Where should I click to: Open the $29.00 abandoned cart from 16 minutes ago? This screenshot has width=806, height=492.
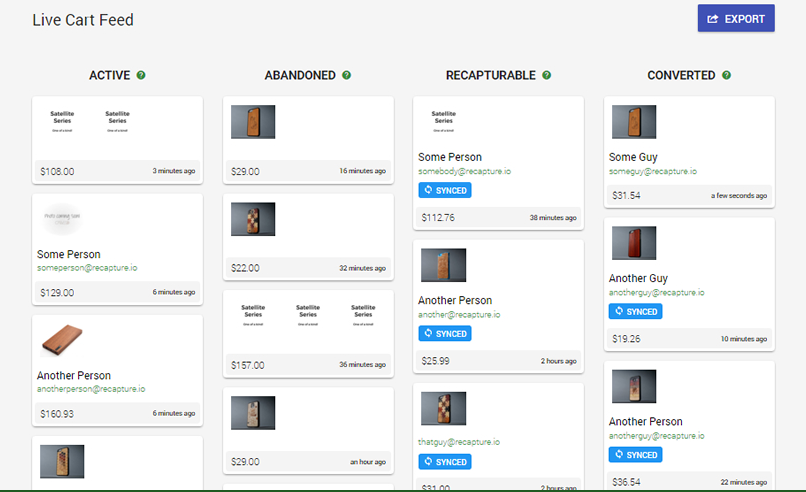coord(308,140)
